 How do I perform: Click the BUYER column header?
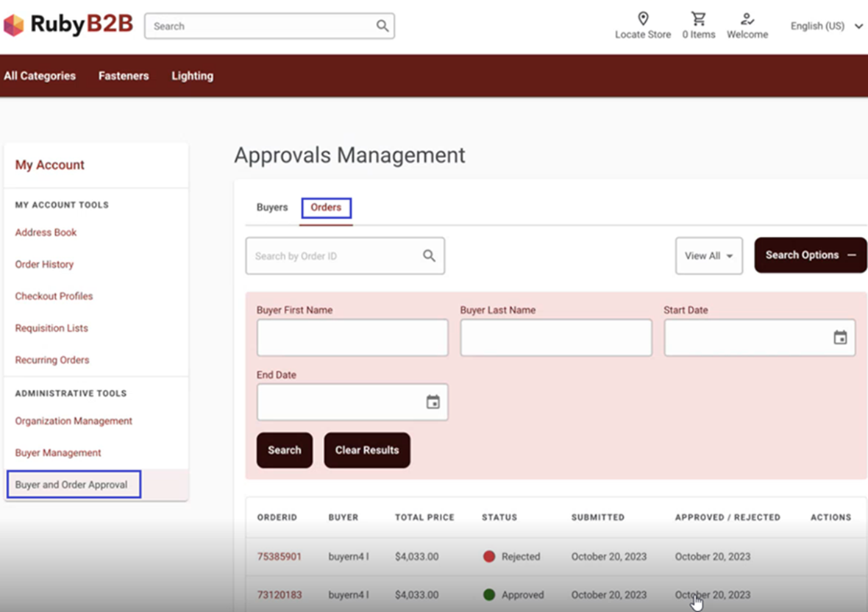click(344, 517)
